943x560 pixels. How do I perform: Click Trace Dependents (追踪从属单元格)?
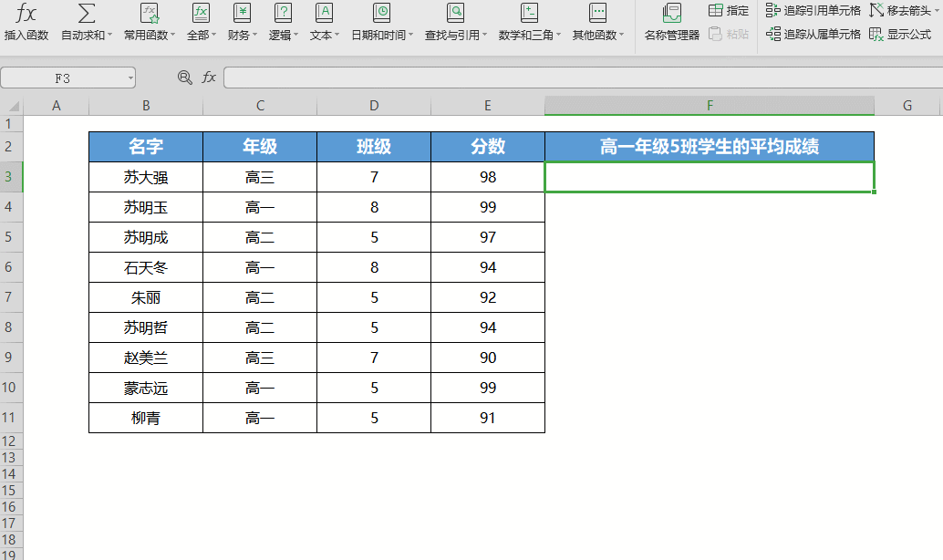point(813,35)
